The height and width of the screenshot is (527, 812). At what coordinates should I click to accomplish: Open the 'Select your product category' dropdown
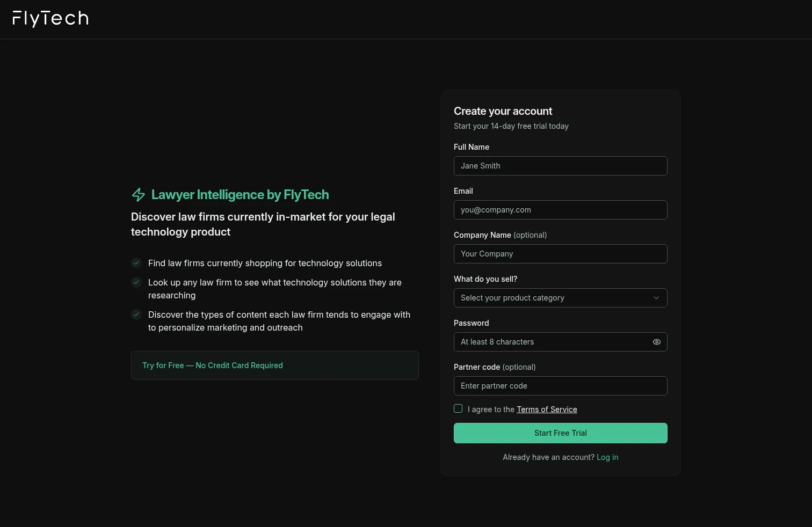(x=560, y=298)
